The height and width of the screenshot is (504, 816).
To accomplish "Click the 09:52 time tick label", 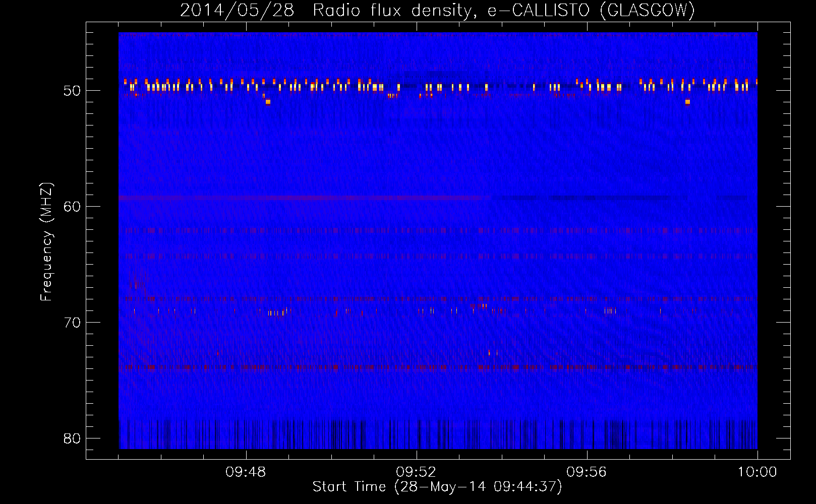I will point(416,472).
